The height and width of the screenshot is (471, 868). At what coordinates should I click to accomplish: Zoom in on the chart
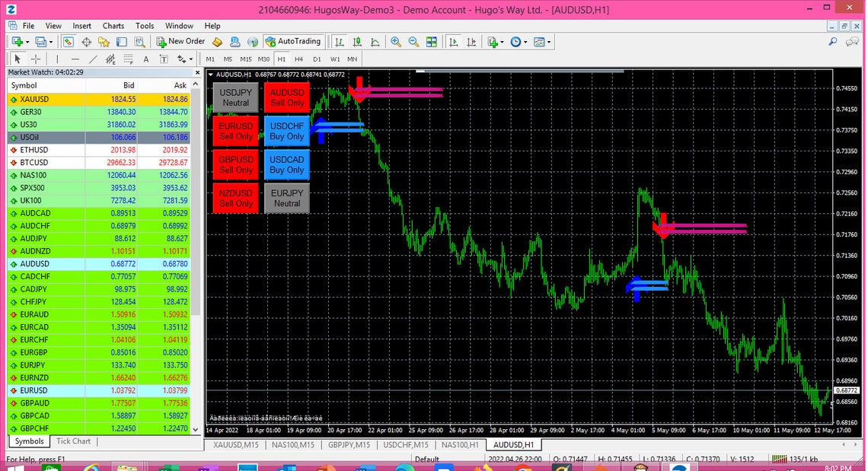click(x=395, y=41)
